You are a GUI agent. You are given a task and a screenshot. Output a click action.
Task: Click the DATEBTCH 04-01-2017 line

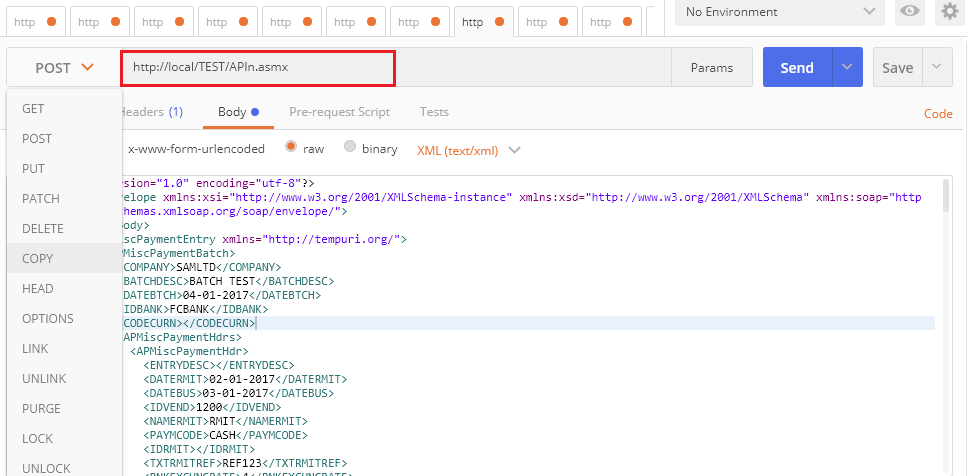point(222,295)
